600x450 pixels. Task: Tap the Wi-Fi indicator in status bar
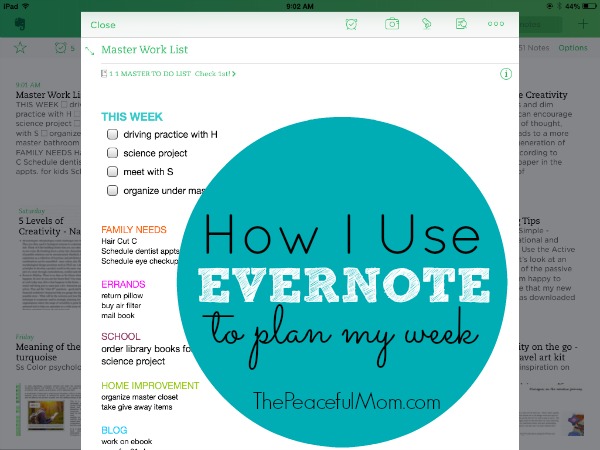click(26, 6)
